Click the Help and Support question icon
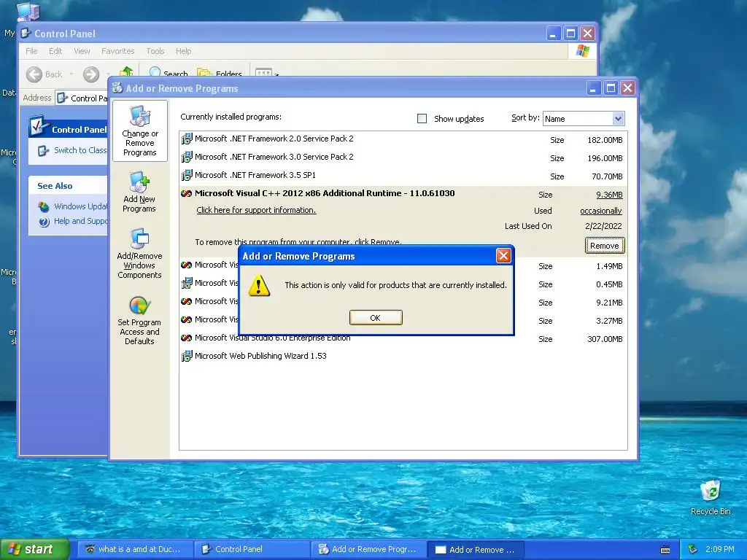Image resolution: width=747 pixels, height=560 pixels. pyautogui.click(x=44, y=222)
